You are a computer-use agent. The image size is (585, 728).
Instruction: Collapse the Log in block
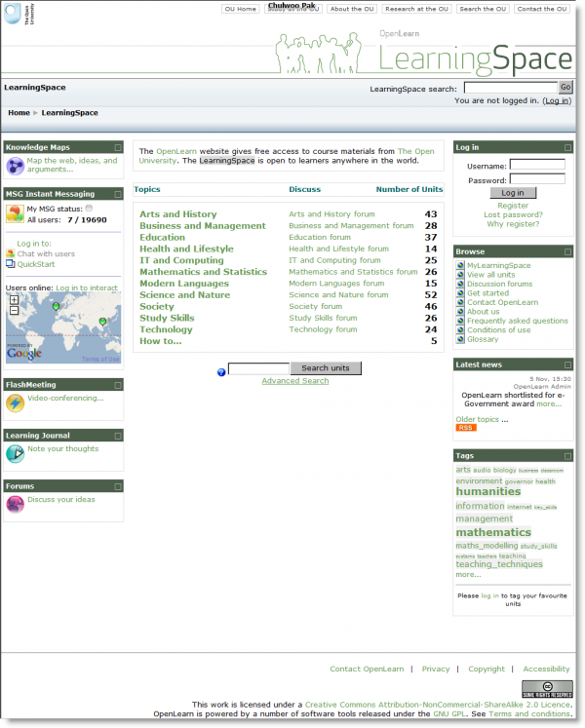567,147
